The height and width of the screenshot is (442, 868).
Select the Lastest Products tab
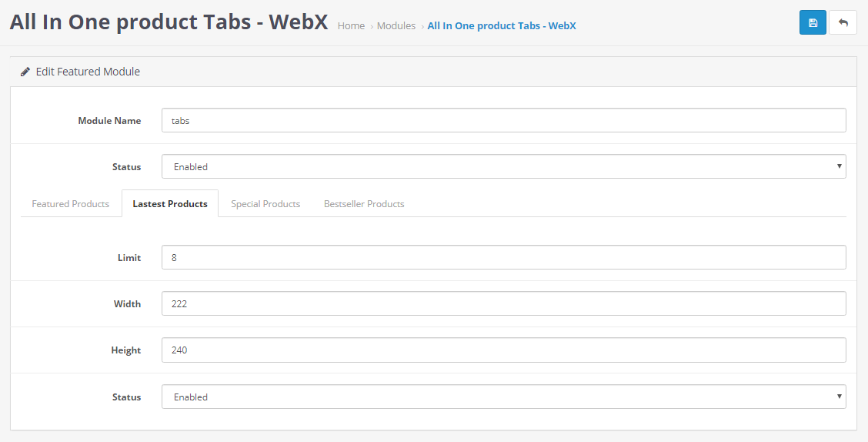[170, 204]
